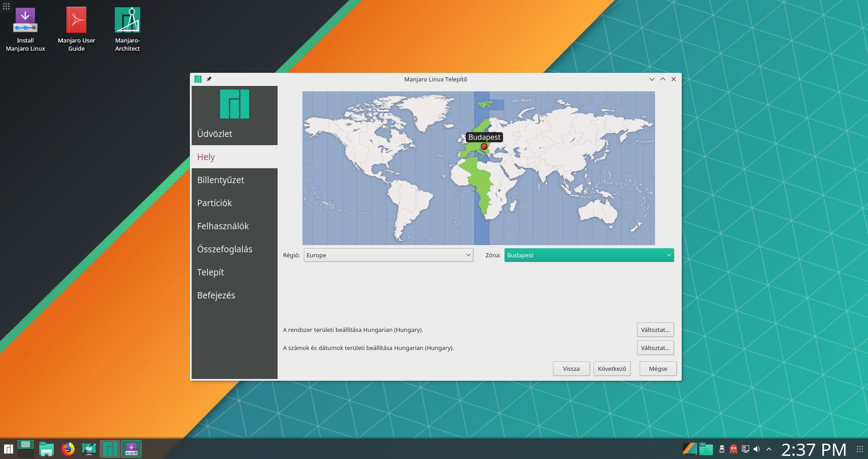Click the installer window menu icon
868x459 pixels.
tap(198, 79)
